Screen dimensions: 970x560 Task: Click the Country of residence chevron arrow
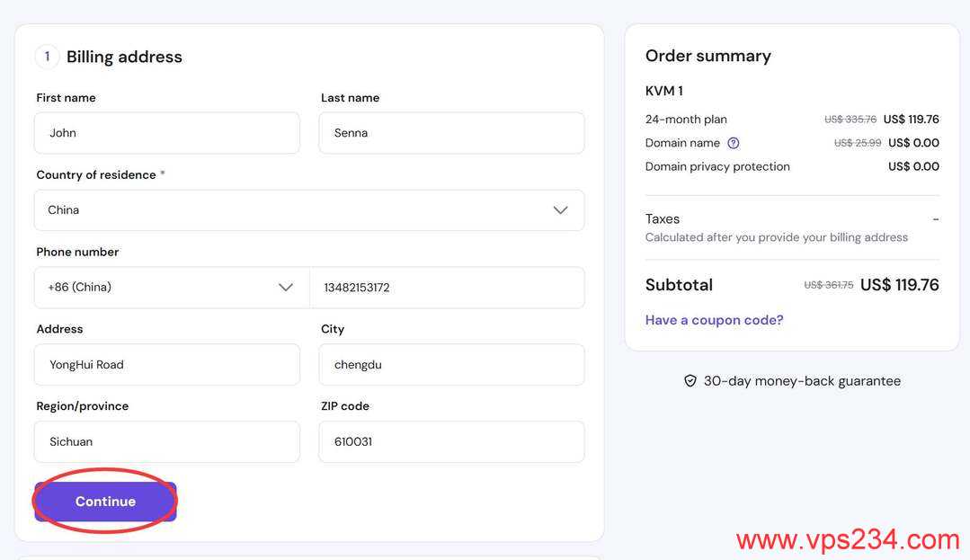(560, 210)
